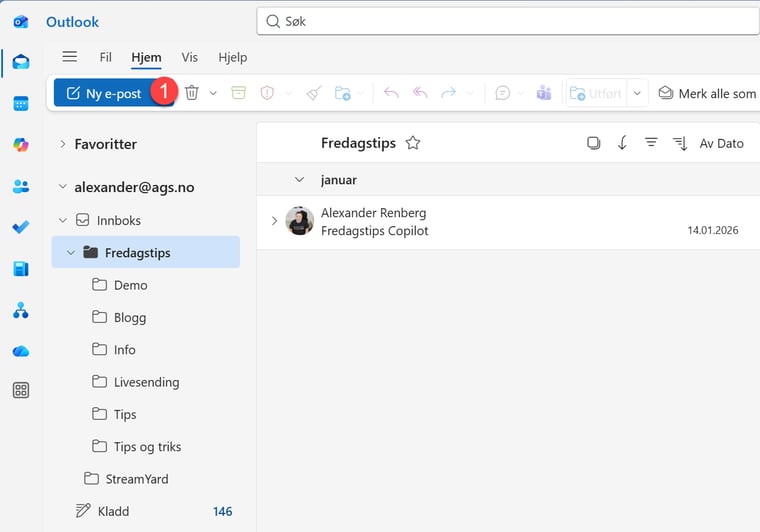Collapse the Innboks folder tree
Image resolution: width=760 pixels, height=532 pixels.
tap(63, 220)
